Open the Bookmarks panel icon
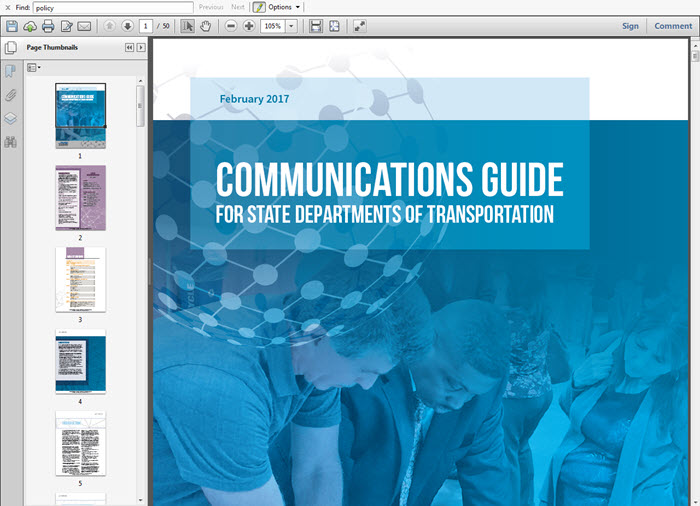 pyautogui.click(x=10, y=71)
